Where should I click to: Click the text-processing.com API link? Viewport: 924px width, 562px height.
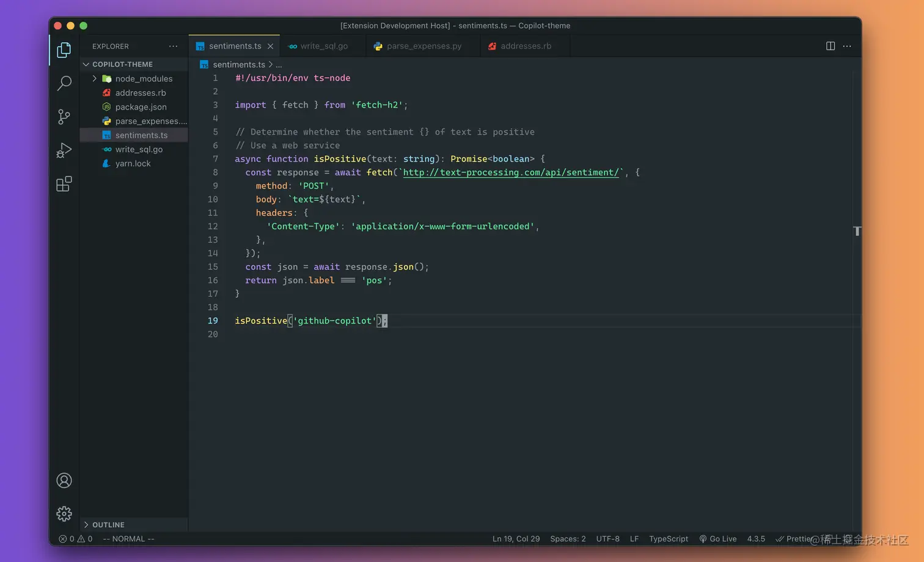512,172
